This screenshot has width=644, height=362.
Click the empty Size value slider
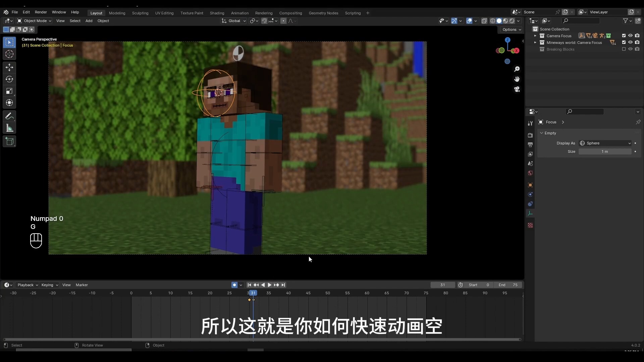point(605,152)
